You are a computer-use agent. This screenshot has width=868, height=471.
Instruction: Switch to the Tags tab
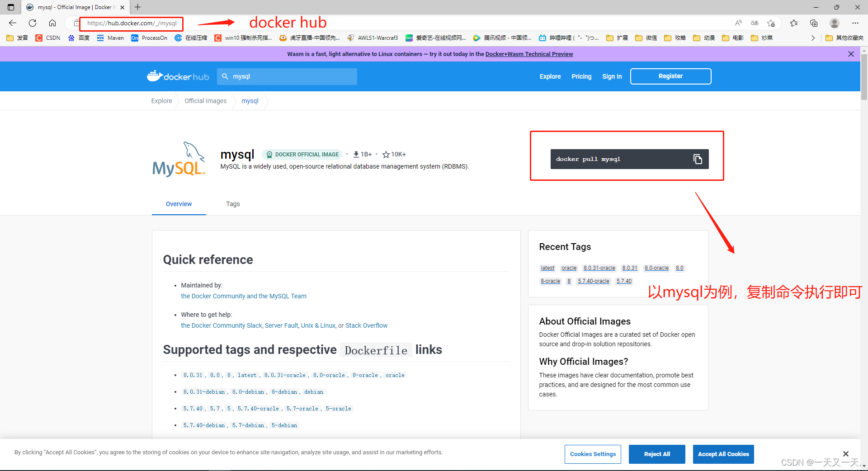(x=233, y=204)
